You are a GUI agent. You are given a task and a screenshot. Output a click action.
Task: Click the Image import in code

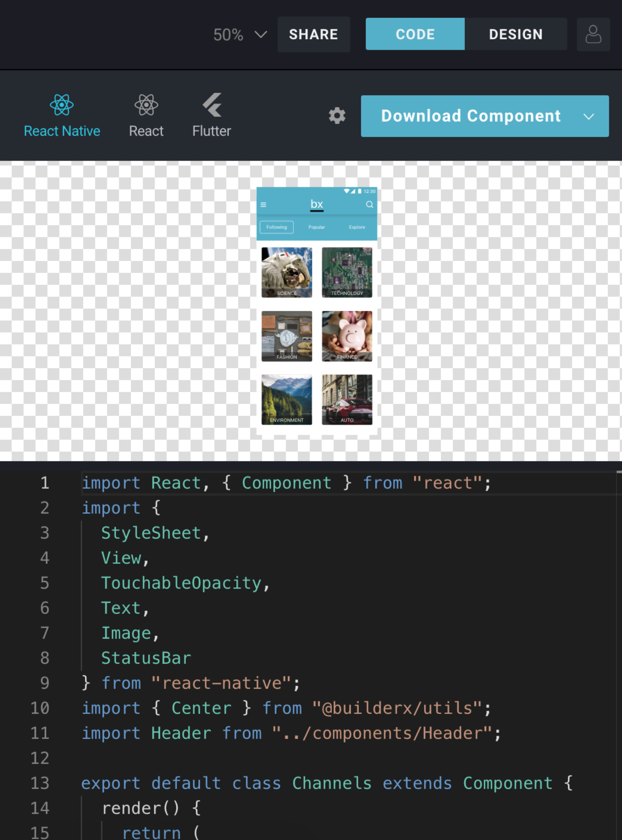pyautogui.click(x=126, y=633)
